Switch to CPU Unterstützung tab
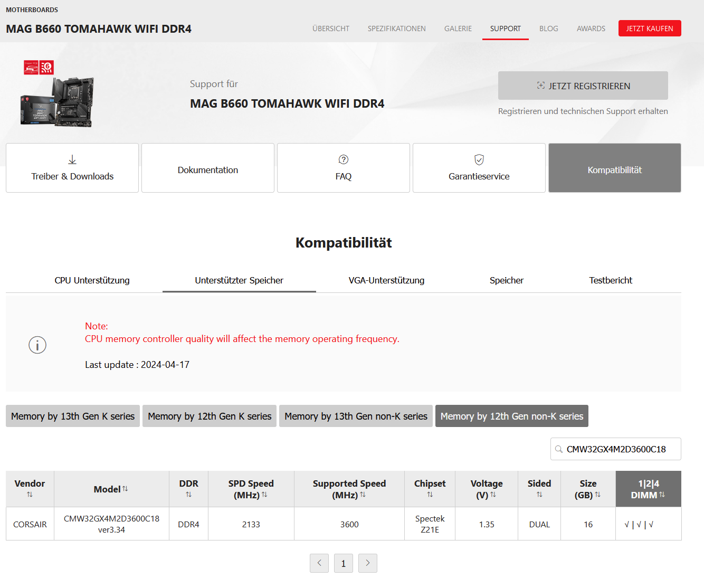This screenshot has height=588, width=704. pyautogui.click(x=92, y=280)
